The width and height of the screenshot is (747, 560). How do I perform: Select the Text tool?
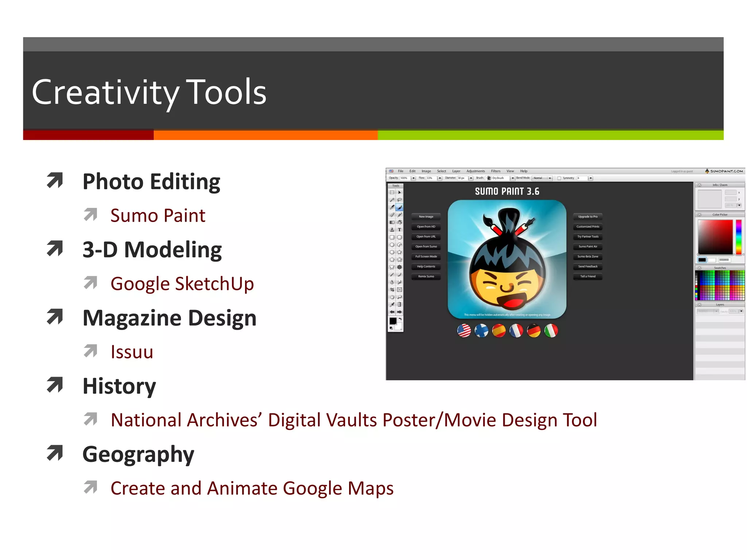(399, 230)
